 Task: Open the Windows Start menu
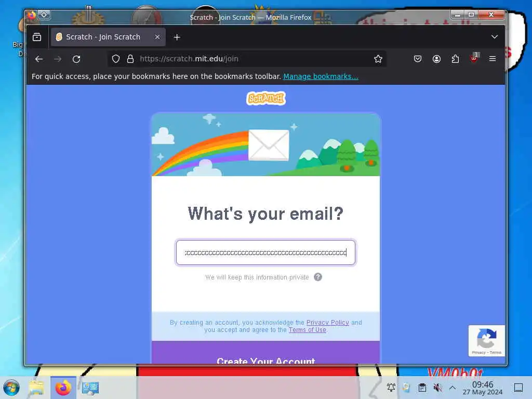(12, 388)
